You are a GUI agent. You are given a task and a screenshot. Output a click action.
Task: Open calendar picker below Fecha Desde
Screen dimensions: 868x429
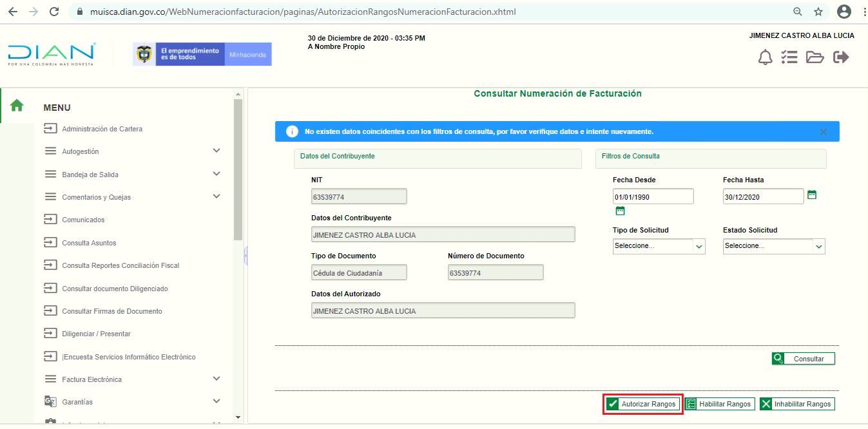[x=620, y=211]
